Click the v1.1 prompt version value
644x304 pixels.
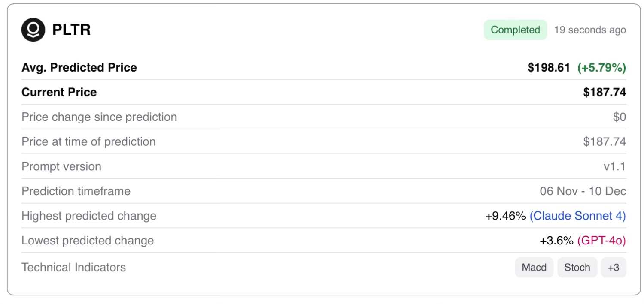point(614,166)
